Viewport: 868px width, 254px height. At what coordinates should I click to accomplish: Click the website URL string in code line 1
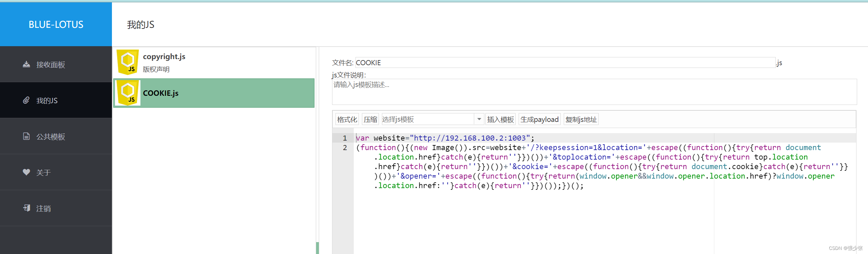[x=470, y=138]
